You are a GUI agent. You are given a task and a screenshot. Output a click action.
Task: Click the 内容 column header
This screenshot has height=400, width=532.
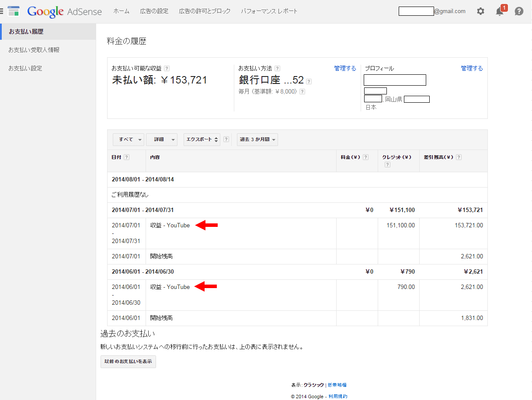click(x=155, y=157)
